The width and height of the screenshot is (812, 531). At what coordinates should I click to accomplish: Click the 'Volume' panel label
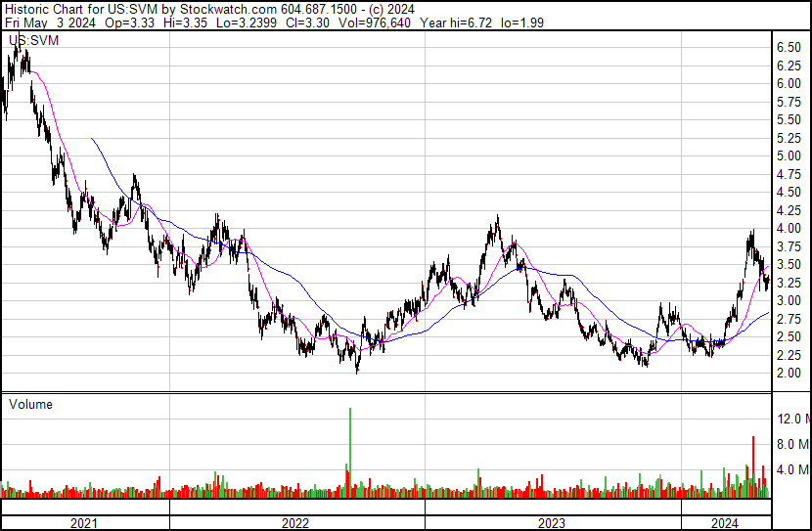[x=30, y=404]
